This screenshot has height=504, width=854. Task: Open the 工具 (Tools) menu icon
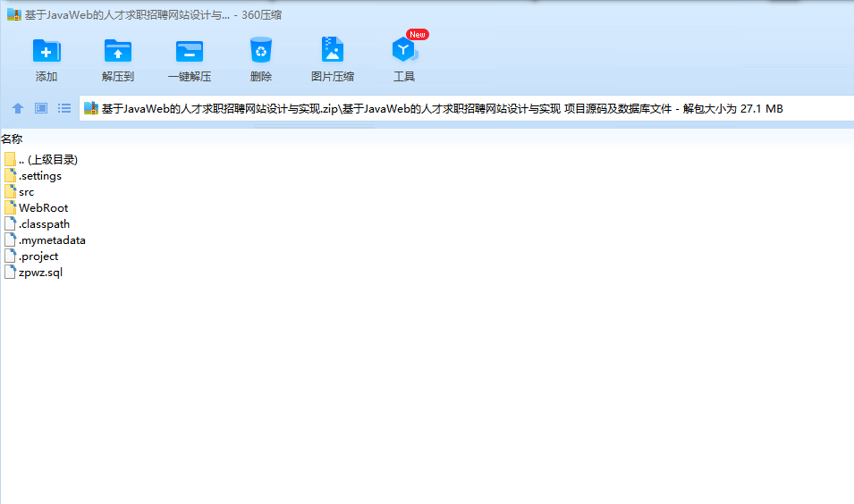click(404, 50)
